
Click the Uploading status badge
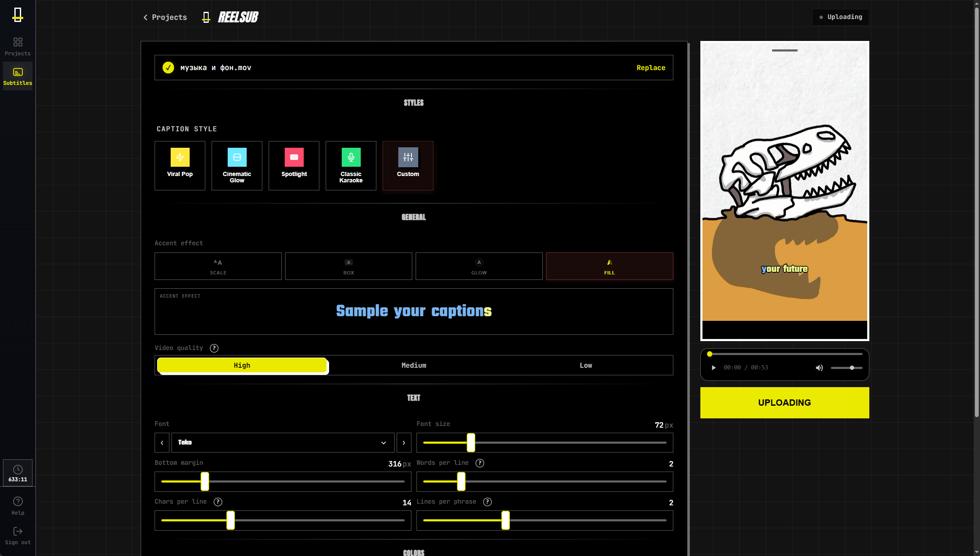(841, 17)
